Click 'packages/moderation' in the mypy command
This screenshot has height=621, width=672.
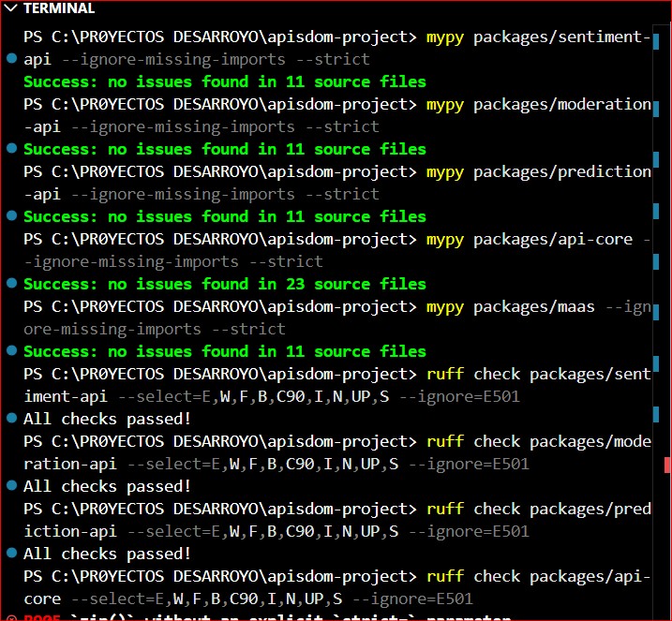pyautogui.click(x=562, y=105)
